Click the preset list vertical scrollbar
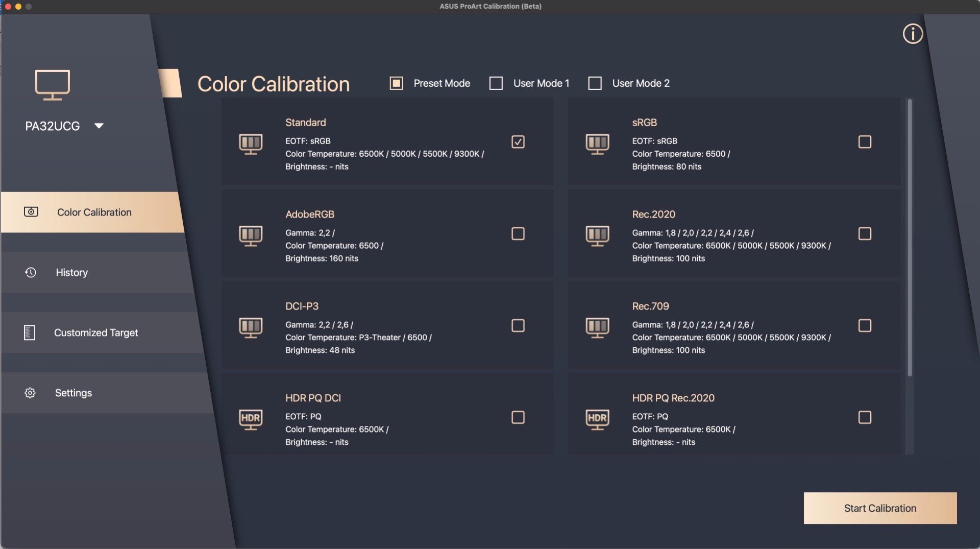The height and width of the screenshot is (549, 980). 910,237
